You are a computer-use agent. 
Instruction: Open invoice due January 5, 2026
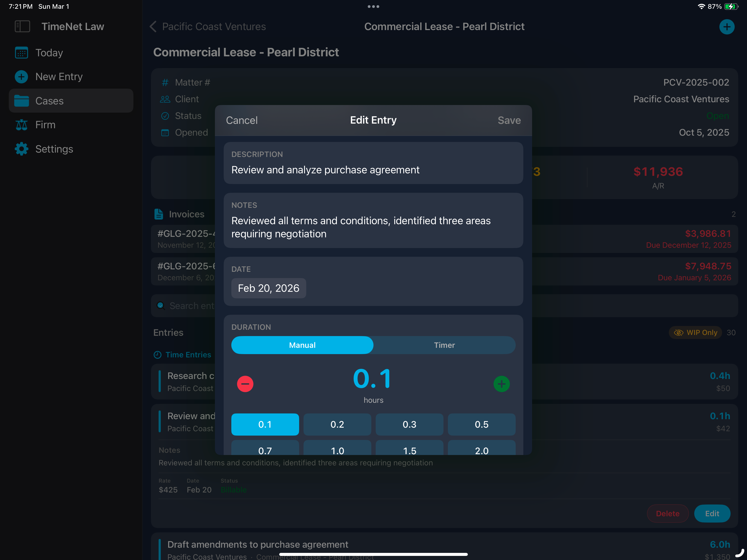[x=444, y=272]
